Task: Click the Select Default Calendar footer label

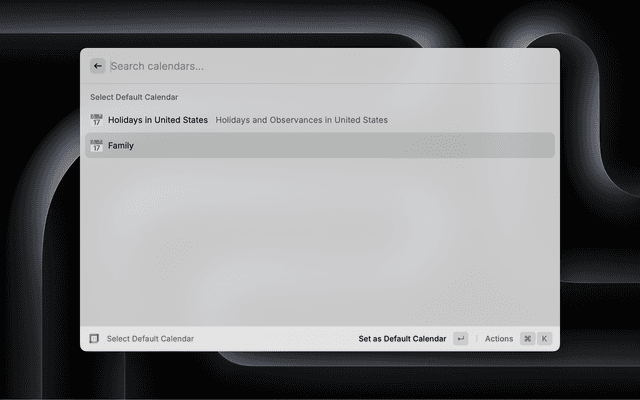Action: coord(150,339)
